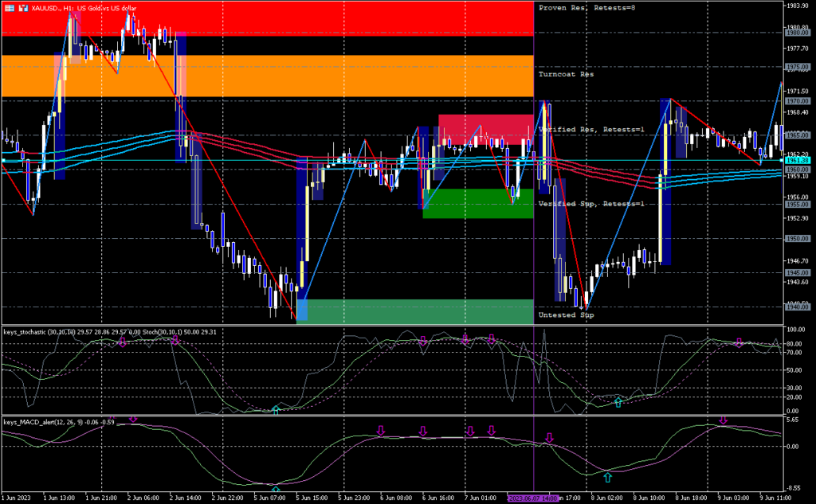Image resolution: width=816 pixels, height=504 pixels.
Task: Click the magenta down arrow in the stochastic pane near 9 Jun 03:00
Action: pyautogui.click(x=739, y=342)
